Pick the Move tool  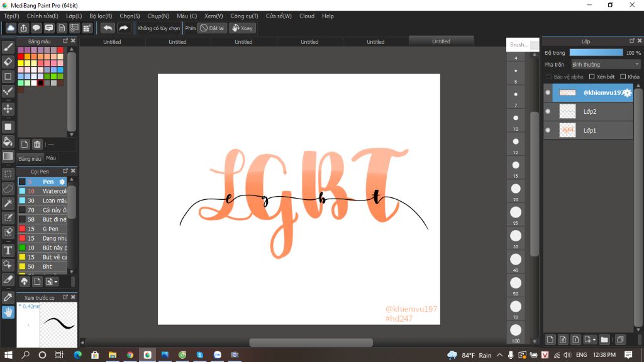(8, 109)
